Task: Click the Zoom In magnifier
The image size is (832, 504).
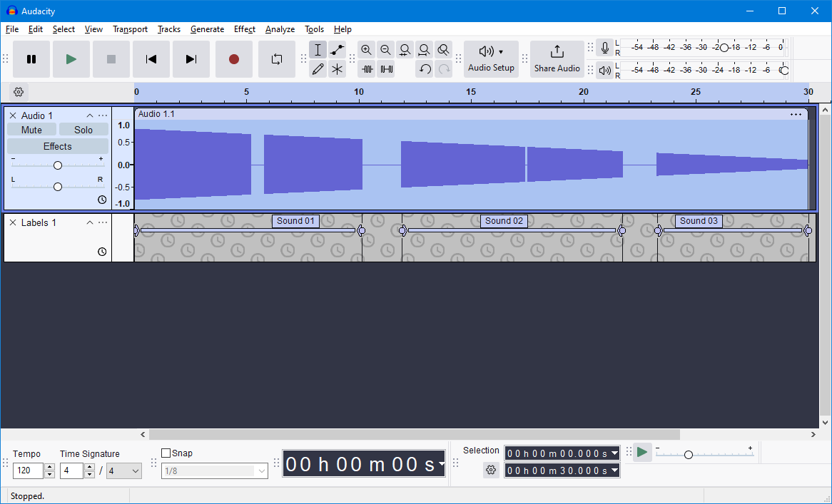Action: pos(366,51)
